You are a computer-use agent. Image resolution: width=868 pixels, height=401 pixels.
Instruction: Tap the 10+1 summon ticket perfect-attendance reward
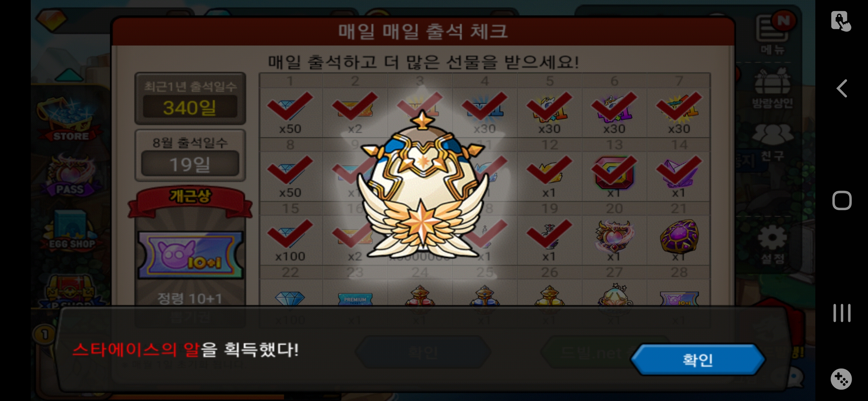190,255
